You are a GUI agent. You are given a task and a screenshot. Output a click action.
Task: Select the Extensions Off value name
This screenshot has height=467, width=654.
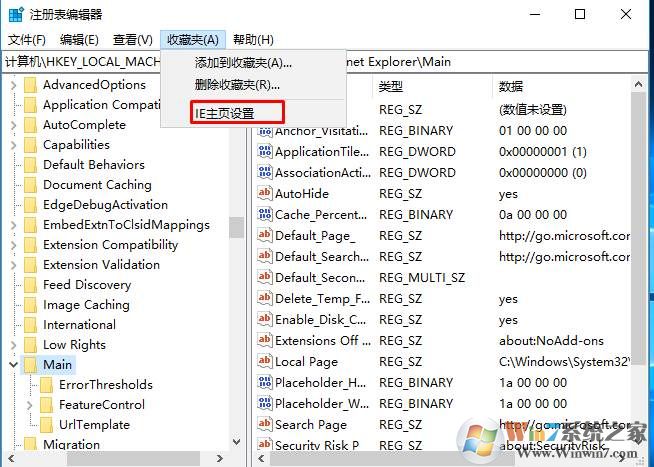coord(322,341)
